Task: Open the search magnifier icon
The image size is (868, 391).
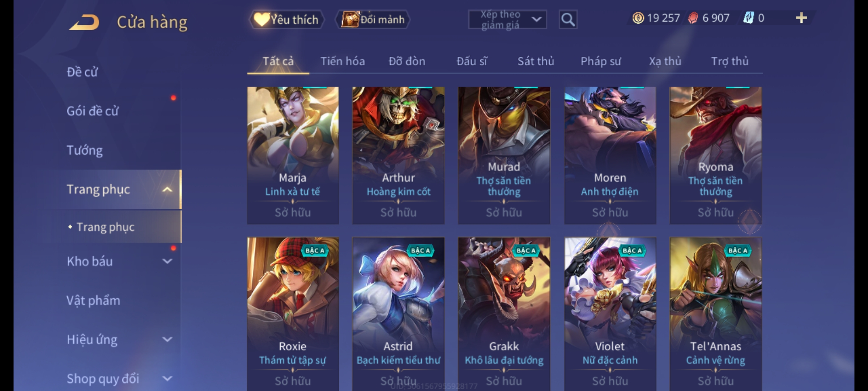Action: click(568, 20)
